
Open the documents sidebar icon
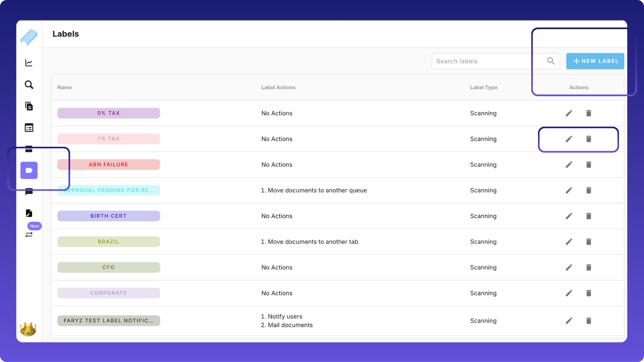[29, 106]
